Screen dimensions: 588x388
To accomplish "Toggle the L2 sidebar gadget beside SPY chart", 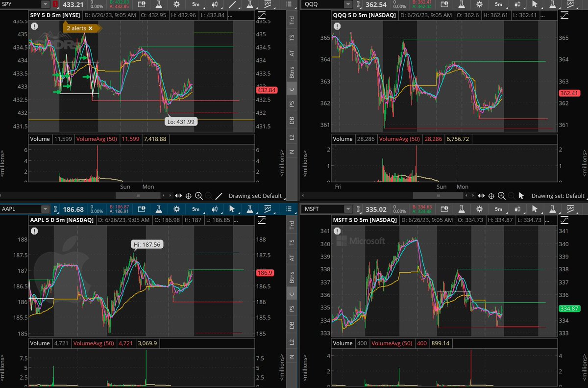I will point(292,136).
